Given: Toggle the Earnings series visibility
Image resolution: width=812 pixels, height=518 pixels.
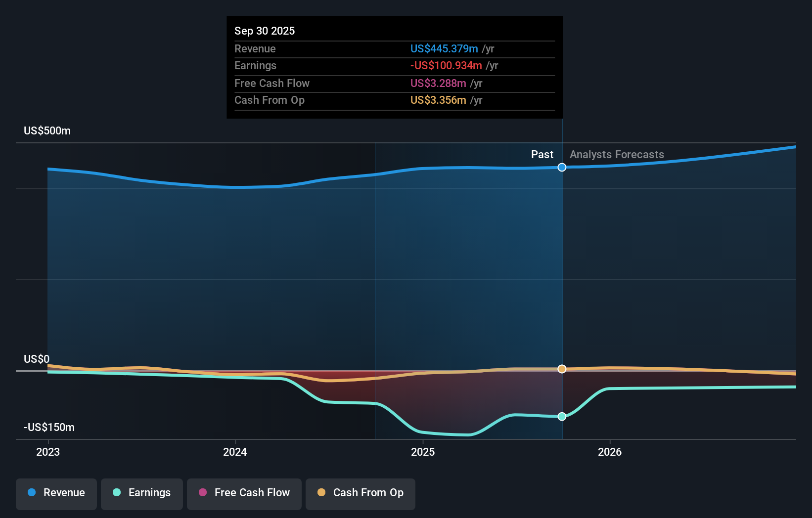Looking at the screenshot, I should [x=141, y=493].
